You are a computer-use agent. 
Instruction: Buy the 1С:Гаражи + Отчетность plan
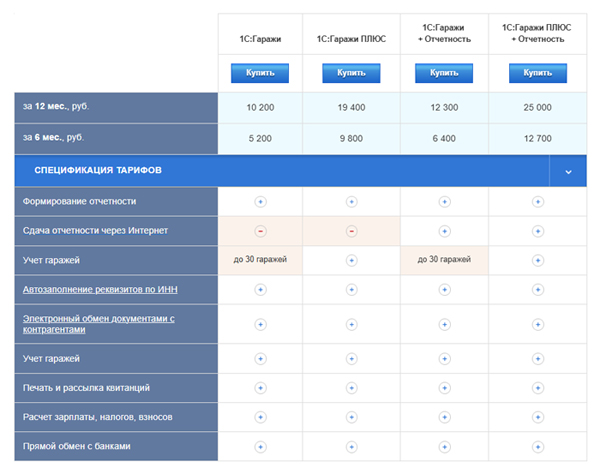pos(444,73)
